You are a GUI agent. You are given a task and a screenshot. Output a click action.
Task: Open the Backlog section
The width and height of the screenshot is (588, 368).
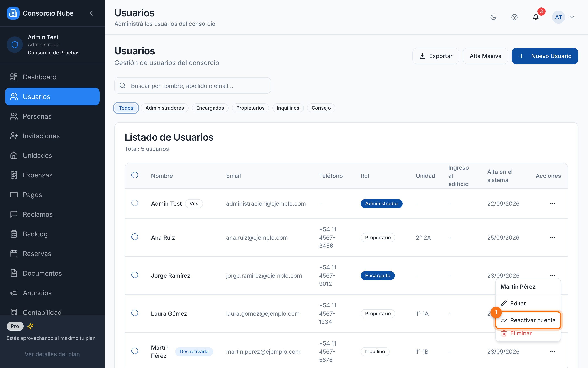[x=52, y=234]
